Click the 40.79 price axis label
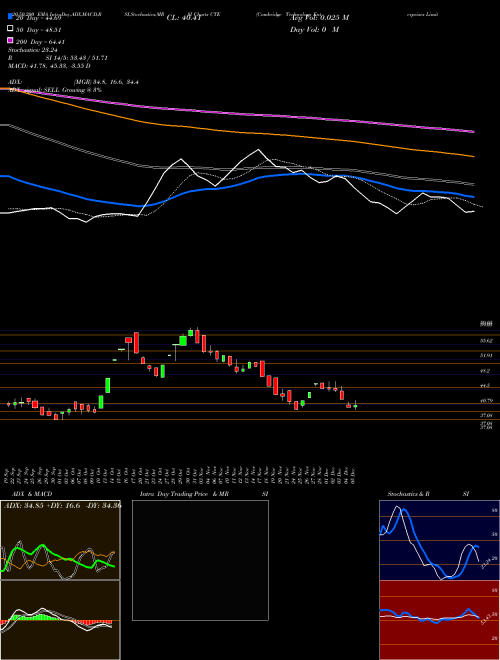 click(x=487, y=401)
